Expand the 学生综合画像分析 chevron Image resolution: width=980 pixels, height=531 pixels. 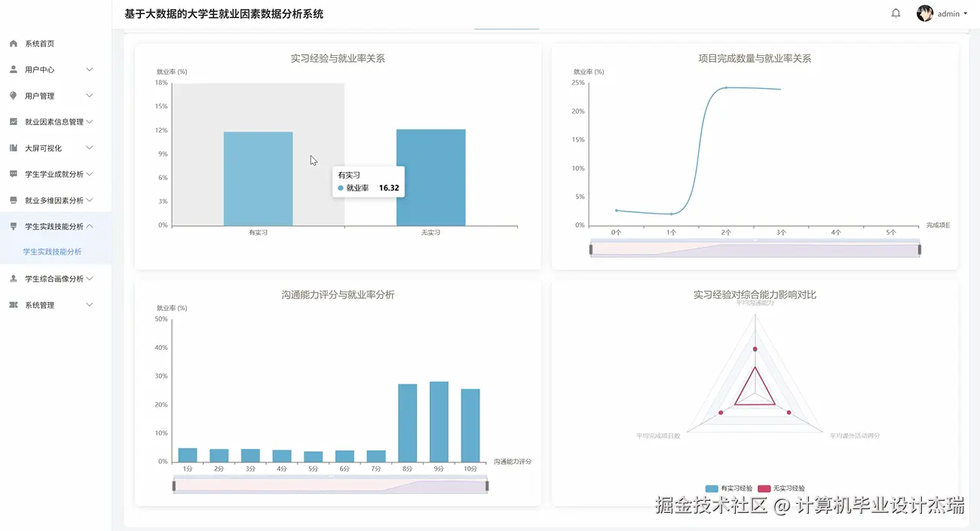[x=90, y=279]
